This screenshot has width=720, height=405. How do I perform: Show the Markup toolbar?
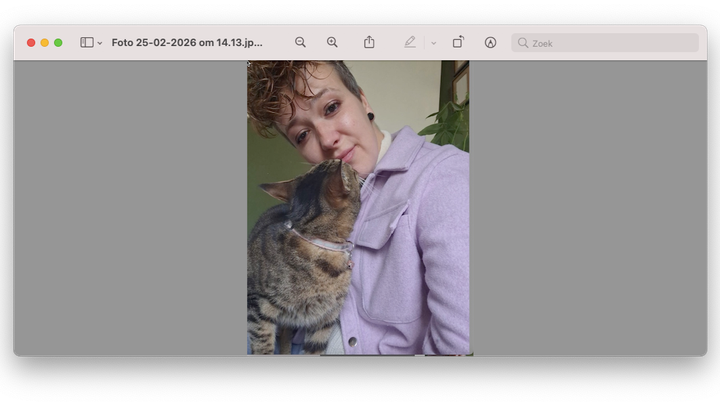pos(490,42)
